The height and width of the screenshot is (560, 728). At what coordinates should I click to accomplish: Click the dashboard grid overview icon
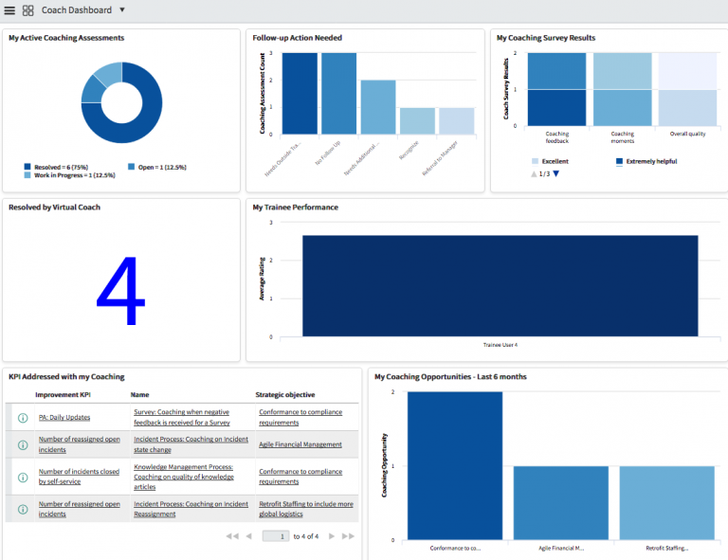click(28, 10)
